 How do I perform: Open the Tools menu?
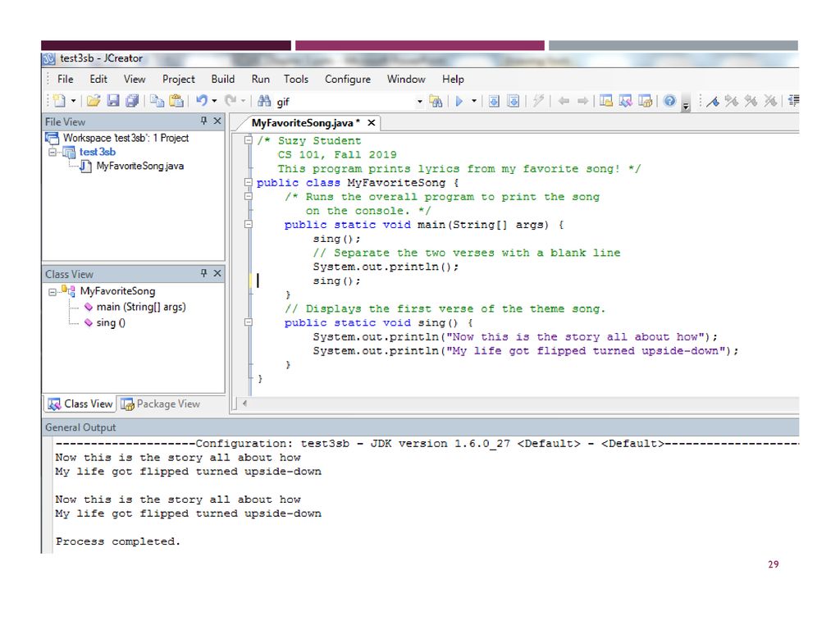pyautogui.click(x=296, y=80)
